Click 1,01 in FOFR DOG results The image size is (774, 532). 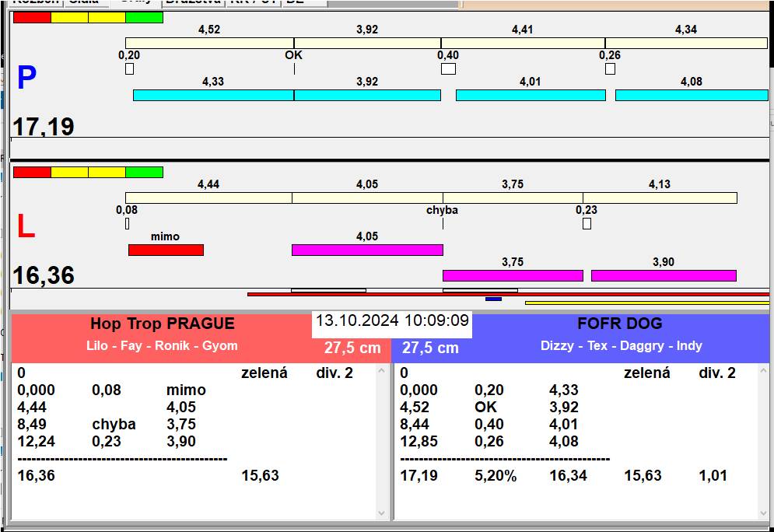pyautogui.click(x=713, y=475)
